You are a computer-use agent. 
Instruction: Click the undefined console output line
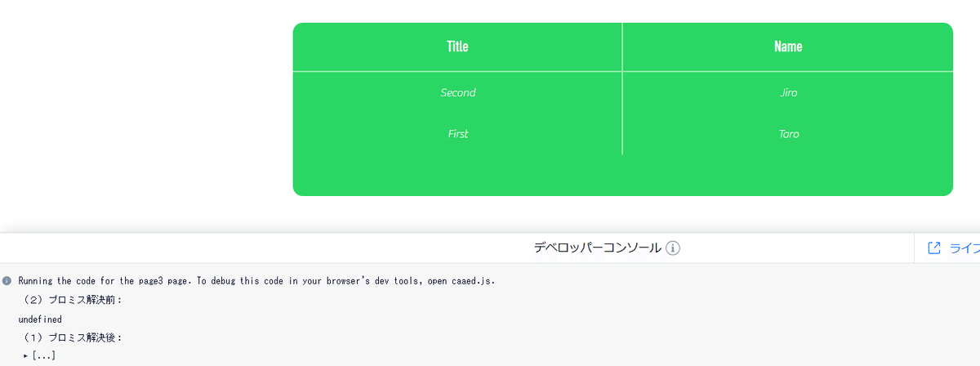tap(40, 319)
